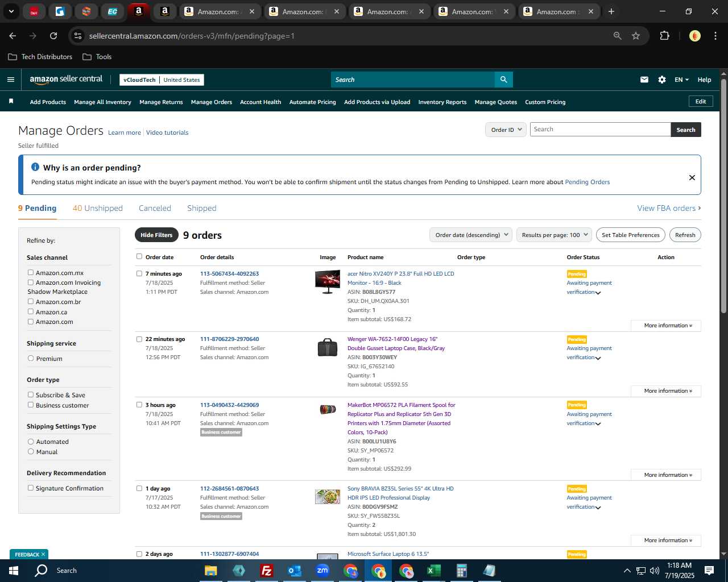Click the Edit favorites bar button
Viewport: 728px width, 582px height.
tap(701, 101)
